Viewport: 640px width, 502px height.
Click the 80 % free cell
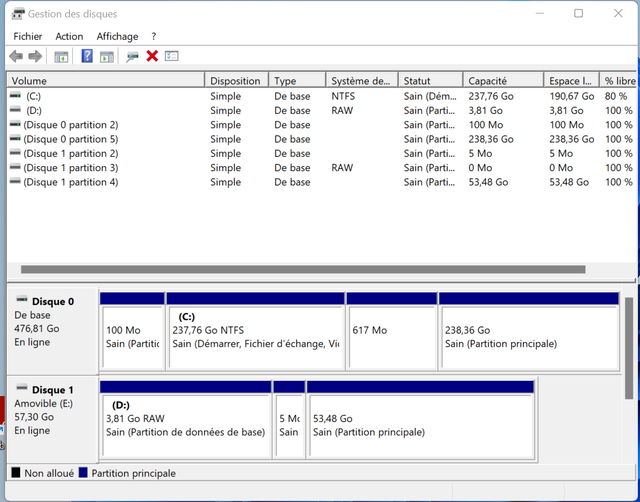(616, 96)
